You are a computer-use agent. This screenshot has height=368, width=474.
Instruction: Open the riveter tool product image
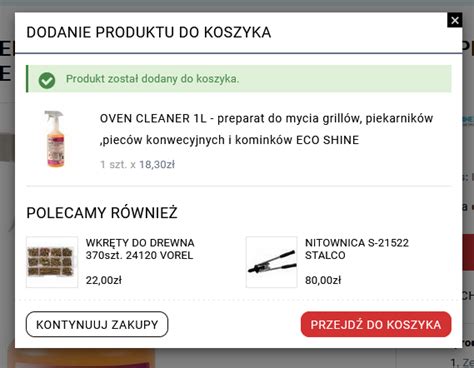[x=272, y=262]
